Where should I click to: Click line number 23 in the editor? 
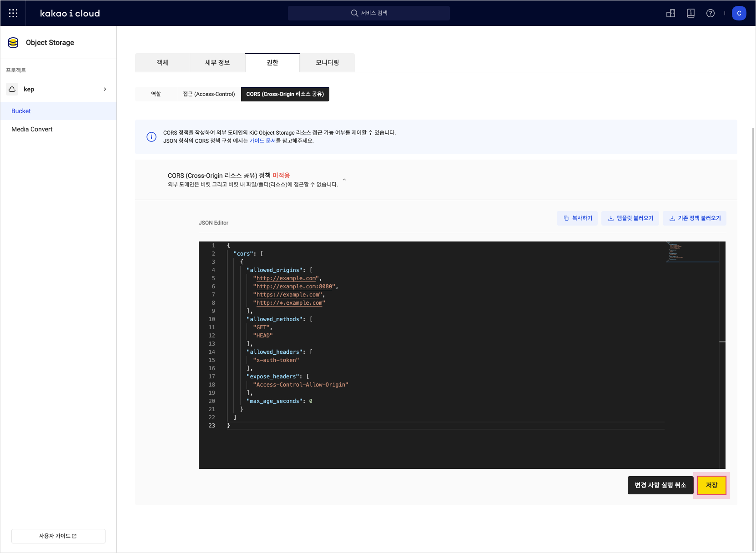click(212, 426)
